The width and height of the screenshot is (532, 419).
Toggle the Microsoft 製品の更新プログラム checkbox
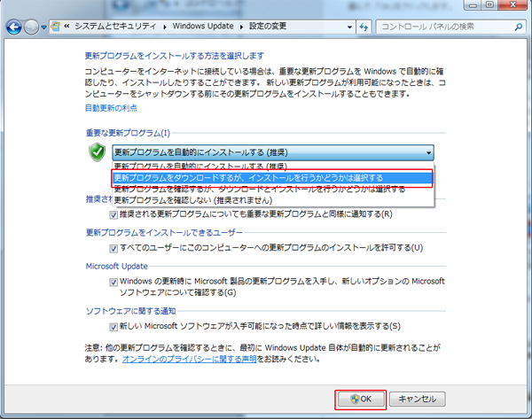(x=113, y=282)
